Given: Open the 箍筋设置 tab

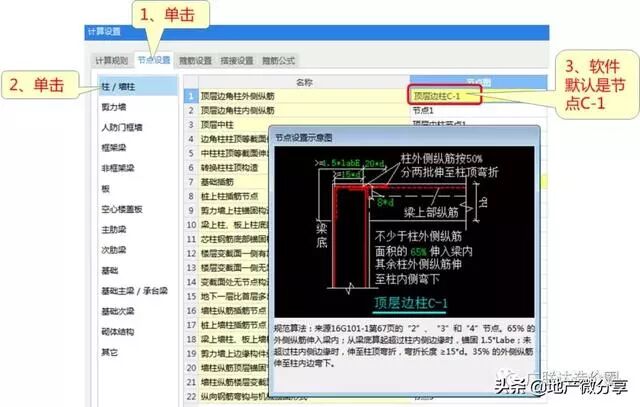Looking at the screenshot, I should point(195,61).
